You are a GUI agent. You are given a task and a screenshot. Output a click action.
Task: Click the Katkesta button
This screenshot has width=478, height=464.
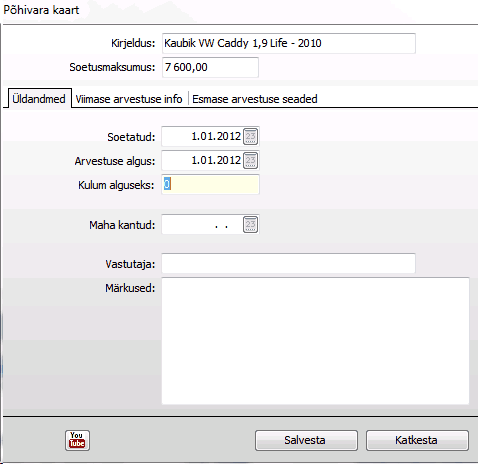417,440
